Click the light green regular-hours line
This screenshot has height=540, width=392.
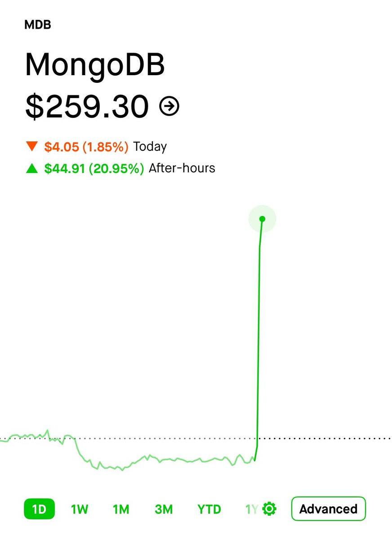point(180,459)
